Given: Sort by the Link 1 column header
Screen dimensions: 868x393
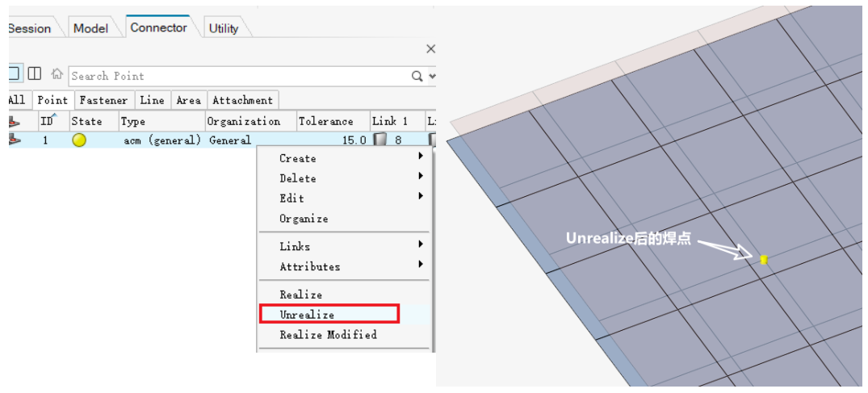Looking at the screenshot, I should [x=397, y=121].
